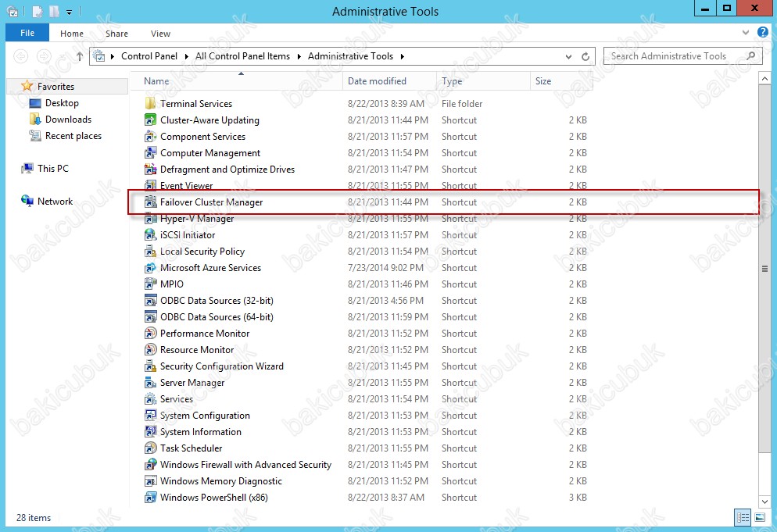Viewport: 777px width, 532px height.
Task: Select the Microsoft Azure Services icon
Action: coord(150,267)
